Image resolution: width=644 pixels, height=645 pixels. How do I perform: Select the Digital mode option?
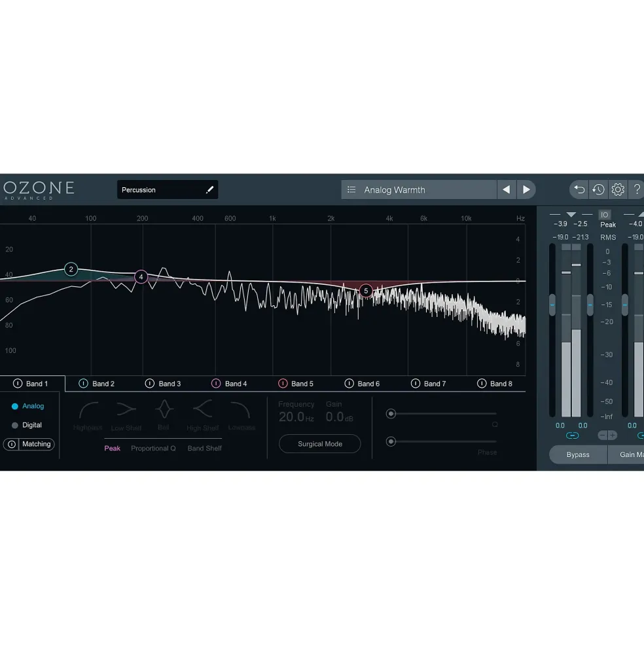(x=27, y=425)
